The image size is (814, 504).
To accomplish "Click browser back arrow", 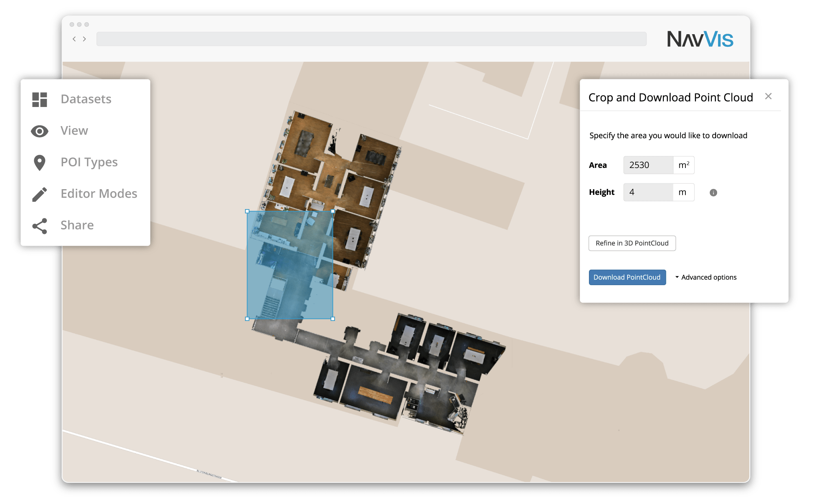I will click(x=74, y=39).
